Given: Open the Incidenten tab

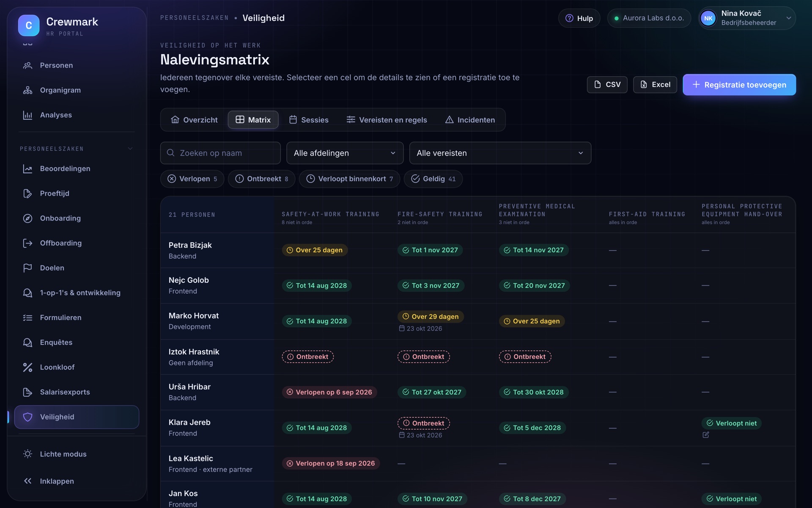Looking at the screenshot, I should 470,120.
